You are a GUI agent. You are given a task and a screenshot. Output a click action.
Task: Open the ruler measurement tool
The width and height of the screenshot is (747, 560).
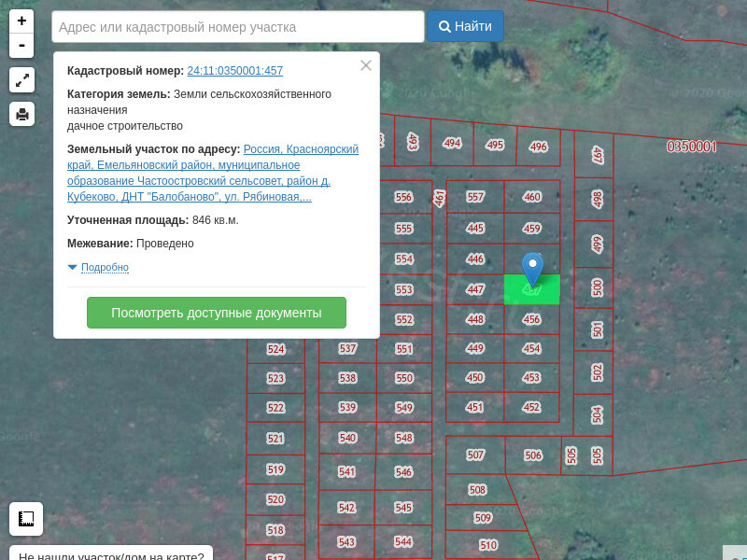tap(26, 518)
